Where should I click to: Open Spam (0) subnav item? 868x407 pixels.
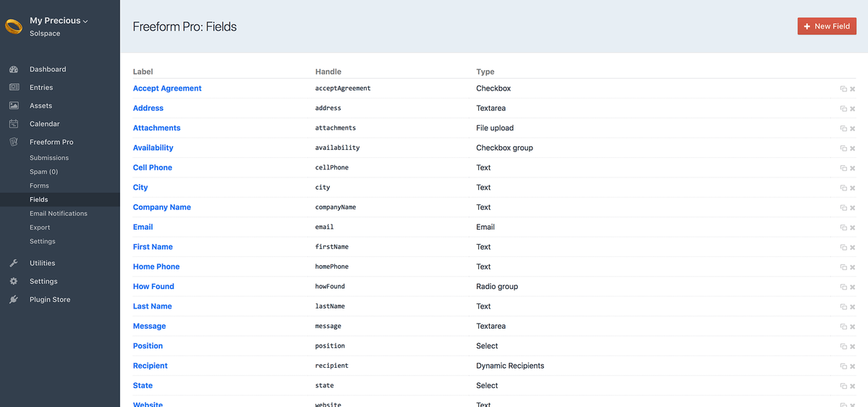[43, 172]
